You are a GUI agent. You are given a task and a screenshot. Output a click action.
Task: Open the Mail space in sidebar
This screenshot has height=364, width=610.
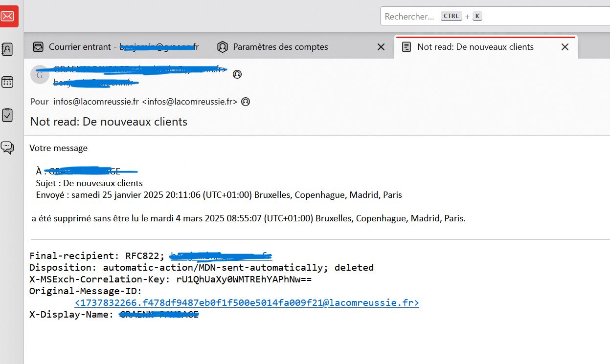[x=8, y=16]
